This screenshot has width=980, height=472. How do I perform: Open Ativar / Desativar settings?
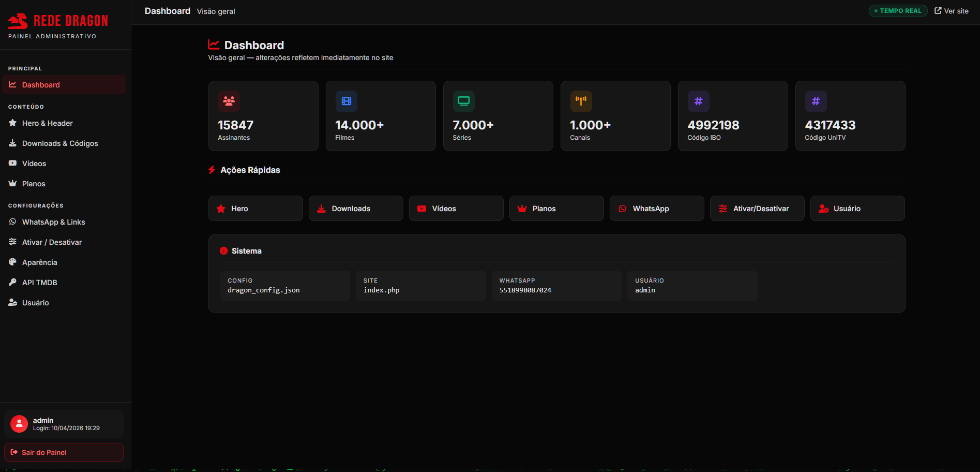[x=51, y=242]
